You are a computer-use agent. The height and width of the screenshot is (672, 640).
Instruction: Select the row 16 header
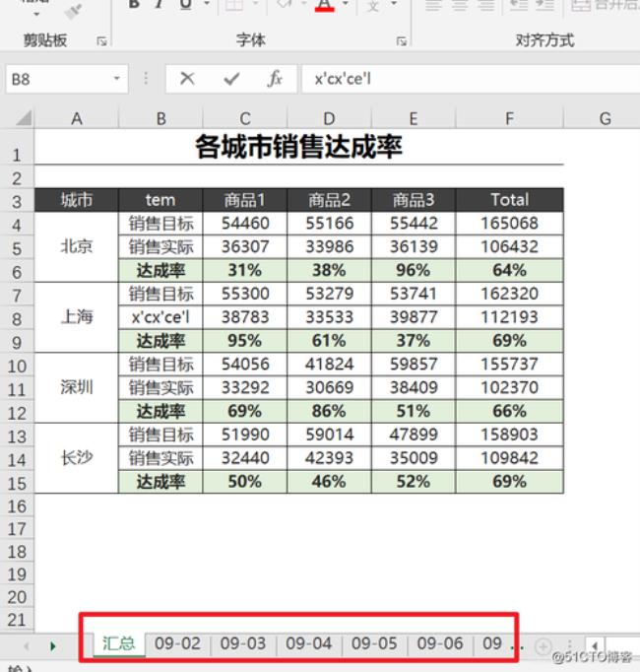[x=17, y=506]
